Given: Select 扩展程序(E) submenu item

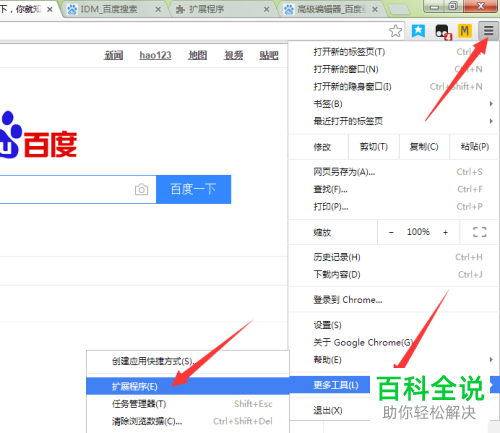Looking at the screenshot, I should tap(188, 386).
